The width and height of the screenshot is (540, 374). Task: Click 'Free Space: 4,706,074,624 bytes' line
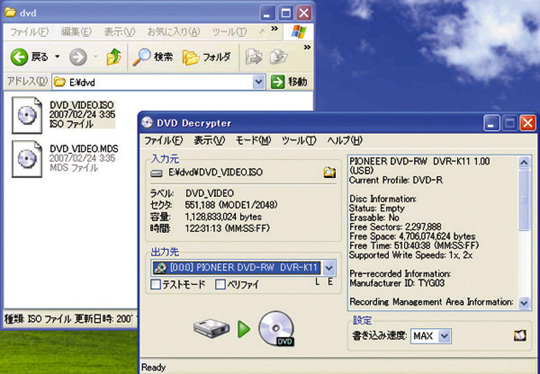pyautogui.click(x=412, y=236)
